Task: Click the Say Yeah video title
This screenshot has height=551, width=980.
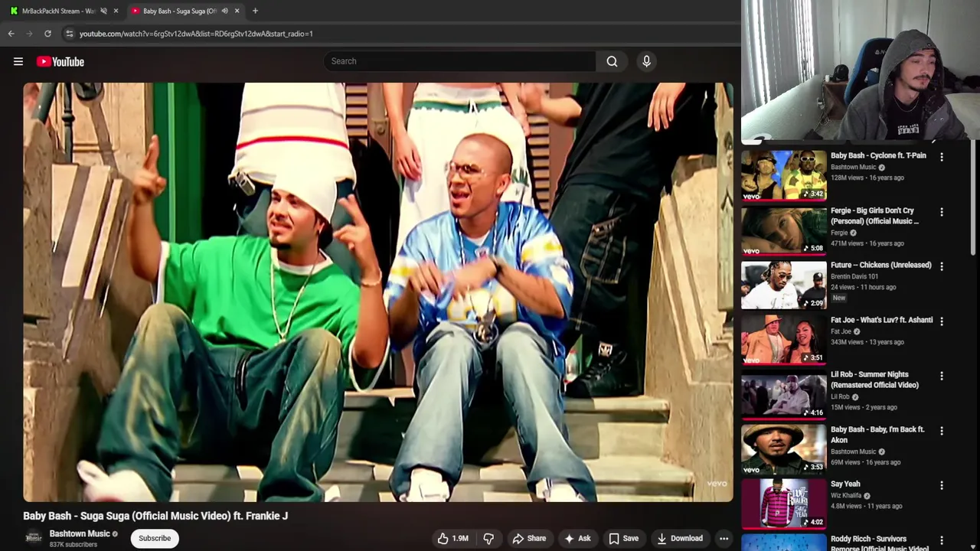Action: point(845,484)
